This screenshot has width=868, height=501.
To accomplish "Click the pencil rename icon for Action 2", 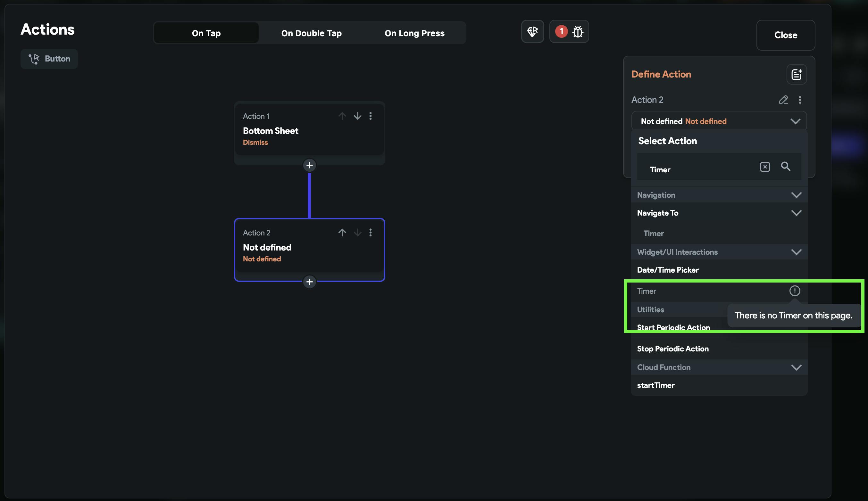I will click(783, 100).
